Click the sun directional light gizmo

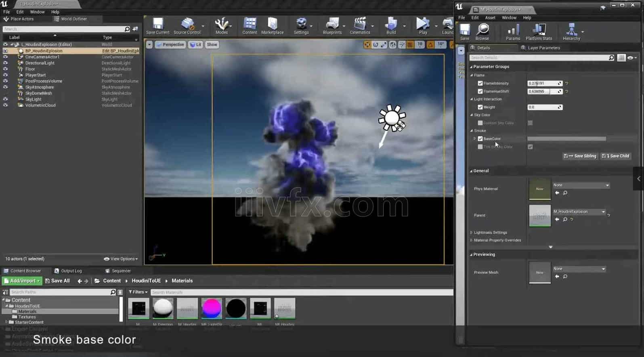(x=392, y=118)
